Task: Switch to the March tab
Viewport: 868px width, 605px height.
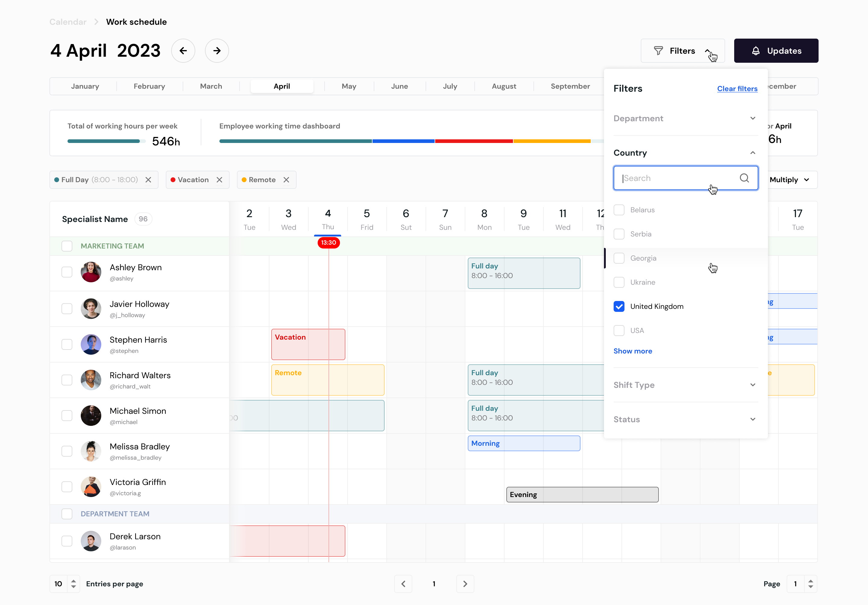Action: click(x=211, y=86)
